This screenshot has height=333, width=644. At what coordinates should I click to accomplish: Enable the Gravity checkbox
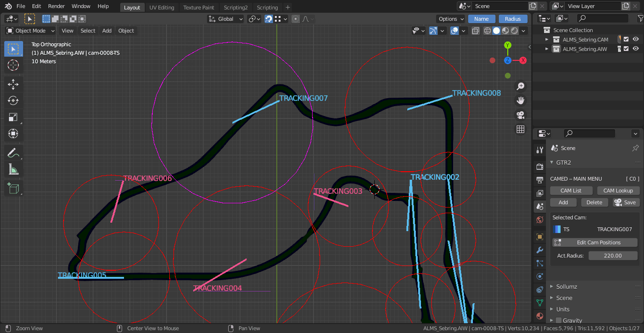[559, 320]
